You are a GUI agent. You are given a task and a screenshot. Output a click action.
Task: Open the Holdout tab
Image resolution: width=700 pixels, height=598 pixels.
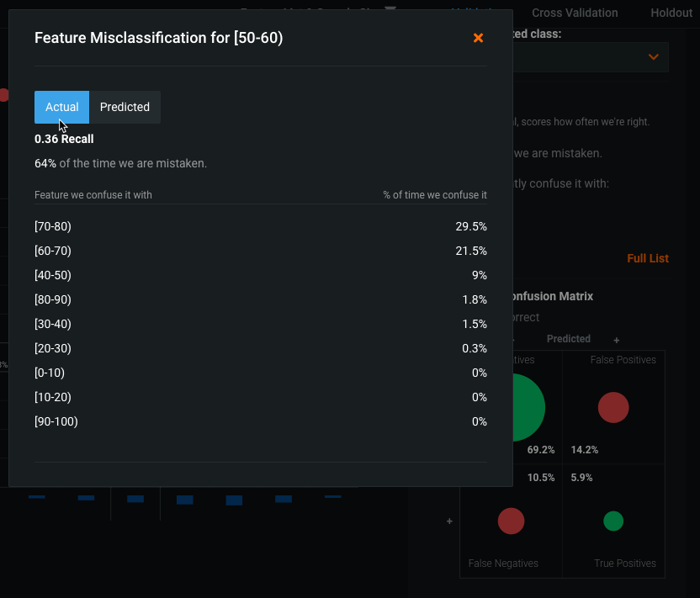(x=671, y=13)
